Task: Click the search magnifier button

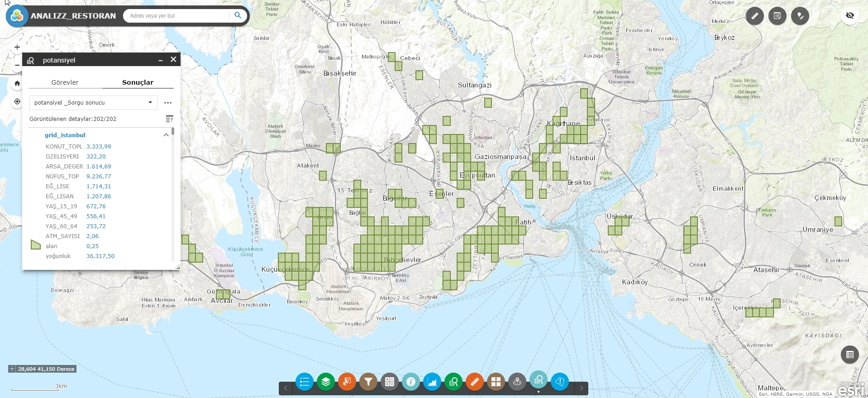Action: click(238, 15)
